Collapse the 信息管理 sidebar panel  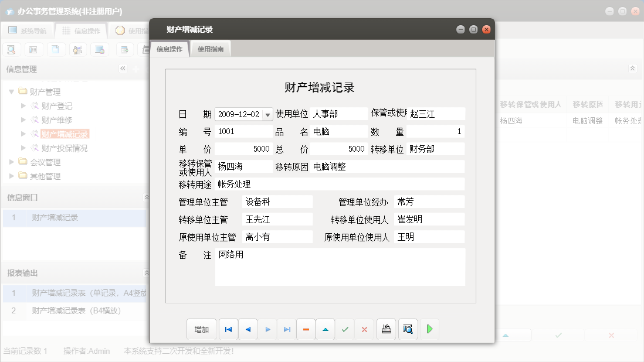coord(123,69)
